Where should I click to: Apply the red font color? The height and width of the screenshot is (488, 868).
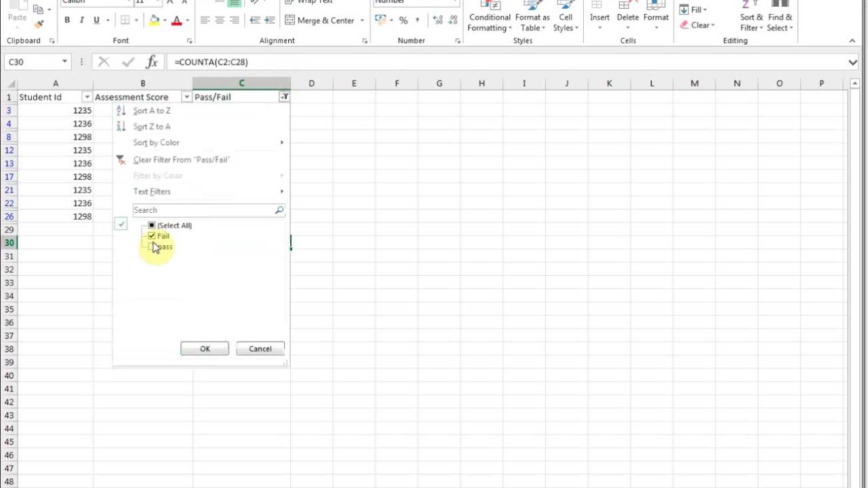(x=176, y=20)
